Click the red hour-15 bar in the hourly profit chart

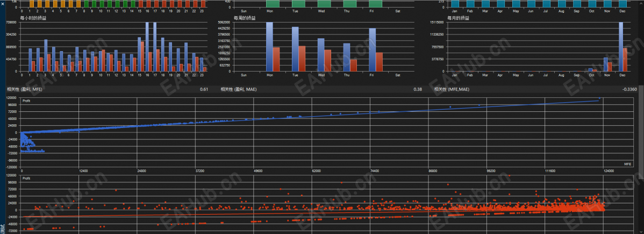click(142, 56)
